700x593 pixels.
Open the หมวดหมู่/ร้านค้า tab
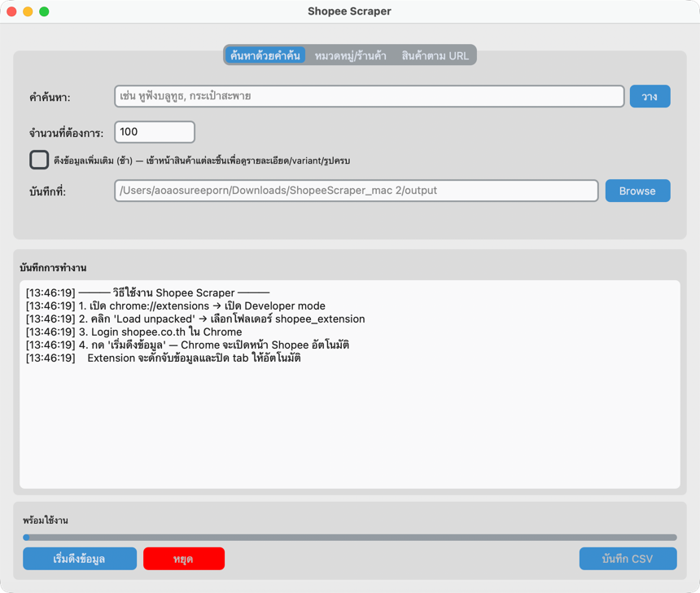coord(350,55)
